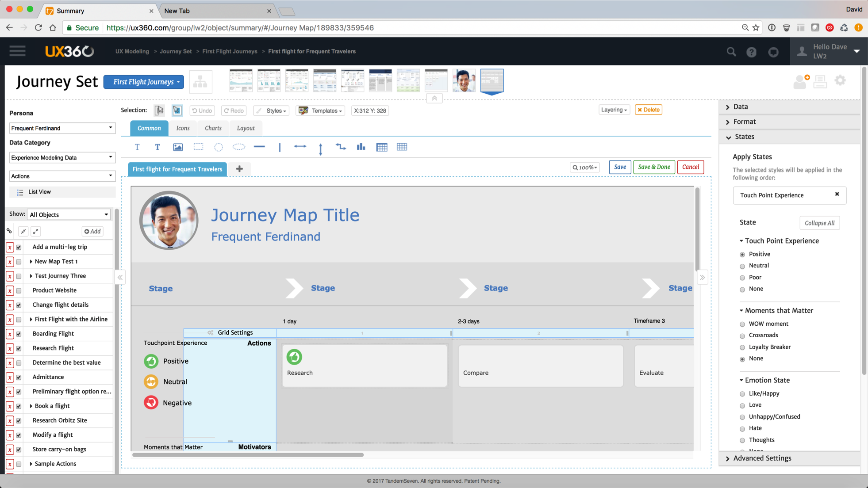The width and height of the screenshot is (868, 488).
Task: Choose the WOW moment radio option
Action: (742, 324)
